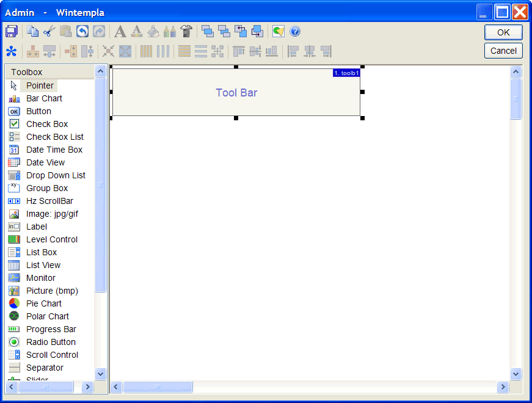Click canvas horizontal scroll left arrow
The width and height of the screenshot is (532, 403).
pyautogui.click(x=116, y=387)
